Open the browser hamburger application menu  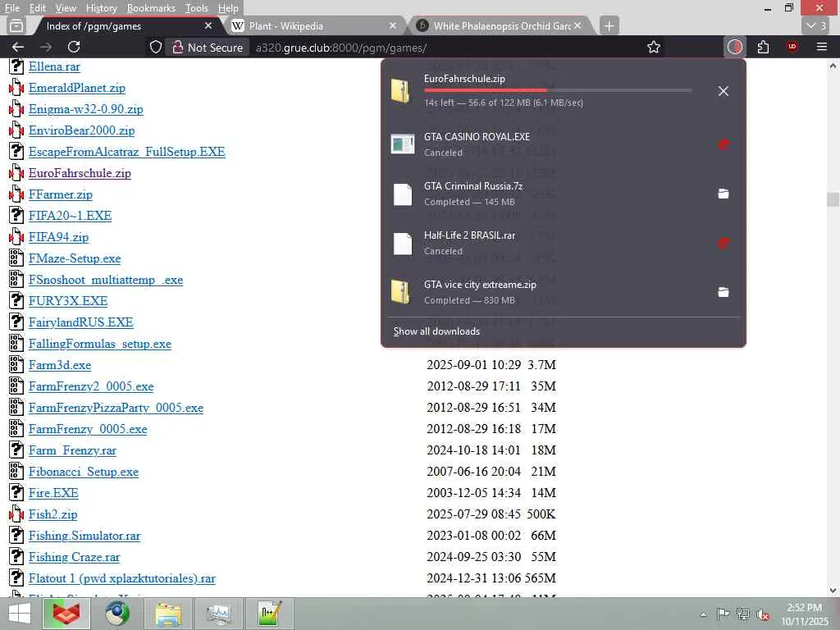click(822, 47)
